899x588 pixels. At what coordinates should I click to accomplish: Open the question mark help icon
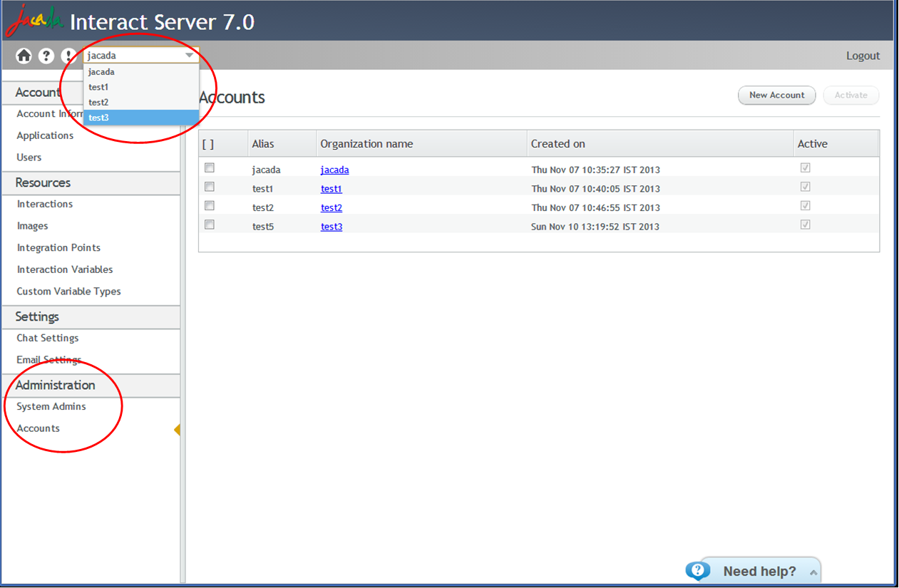tap(46, 56)
